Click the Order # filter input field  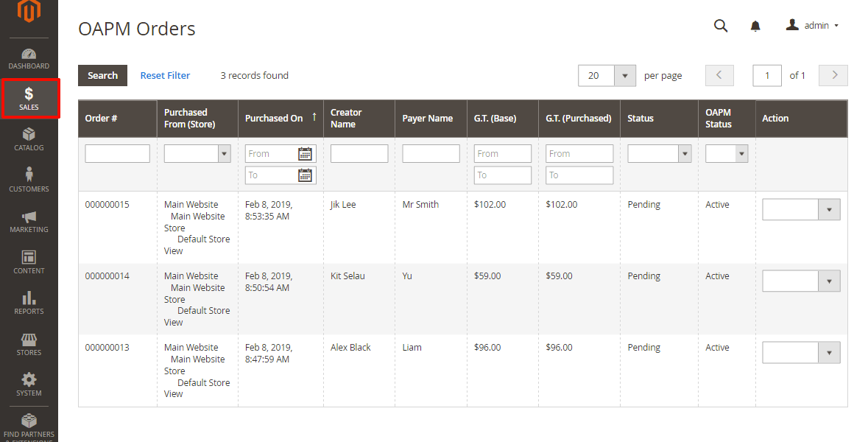click(x=117, y=153)
